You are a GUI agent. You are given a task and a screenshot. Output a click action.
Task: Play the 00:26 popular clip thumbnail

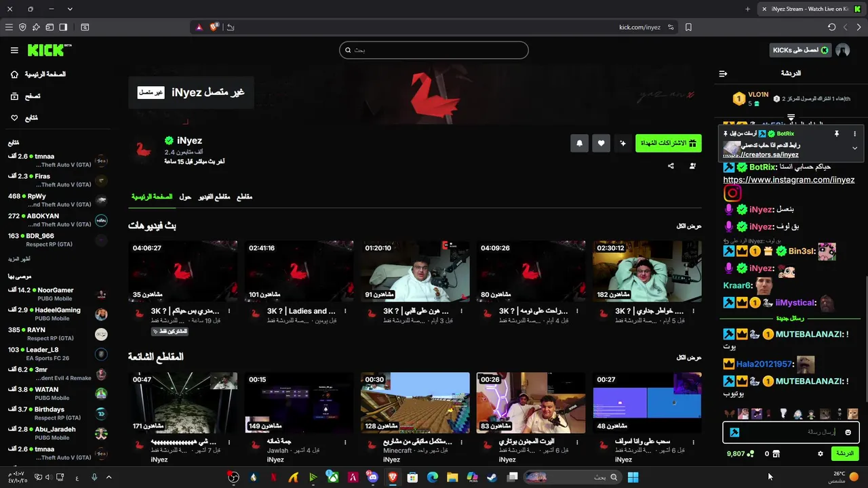point(530,403)
